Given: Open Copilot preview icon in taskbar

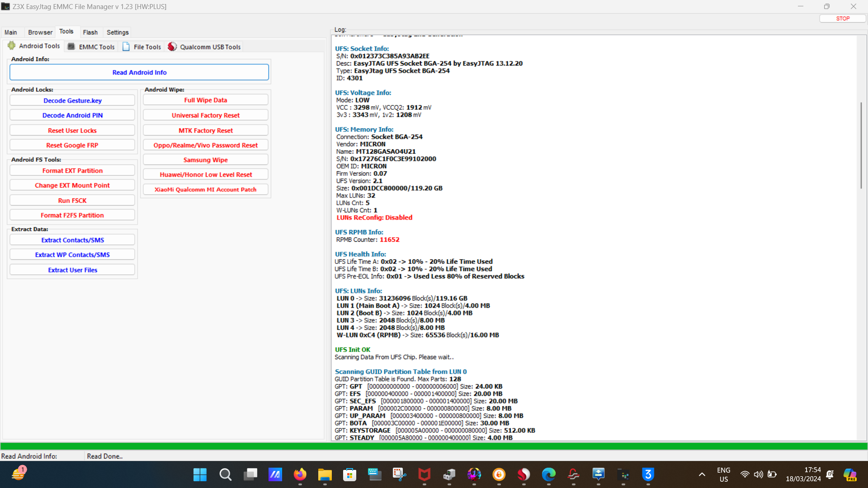Looking at the screenshot, I should (x=850, y=474).
